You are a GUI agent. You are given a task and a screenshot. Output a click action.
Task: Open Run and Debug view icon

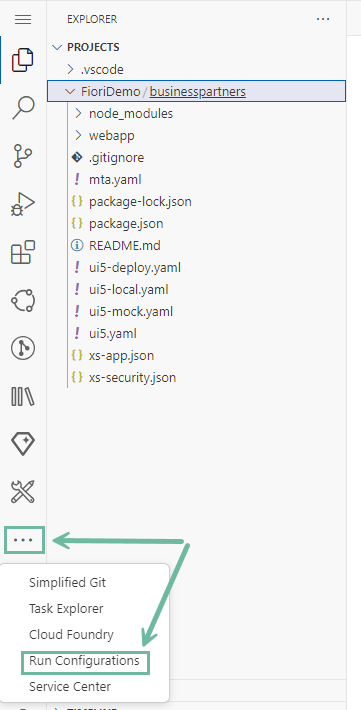(x=23, y=204)
